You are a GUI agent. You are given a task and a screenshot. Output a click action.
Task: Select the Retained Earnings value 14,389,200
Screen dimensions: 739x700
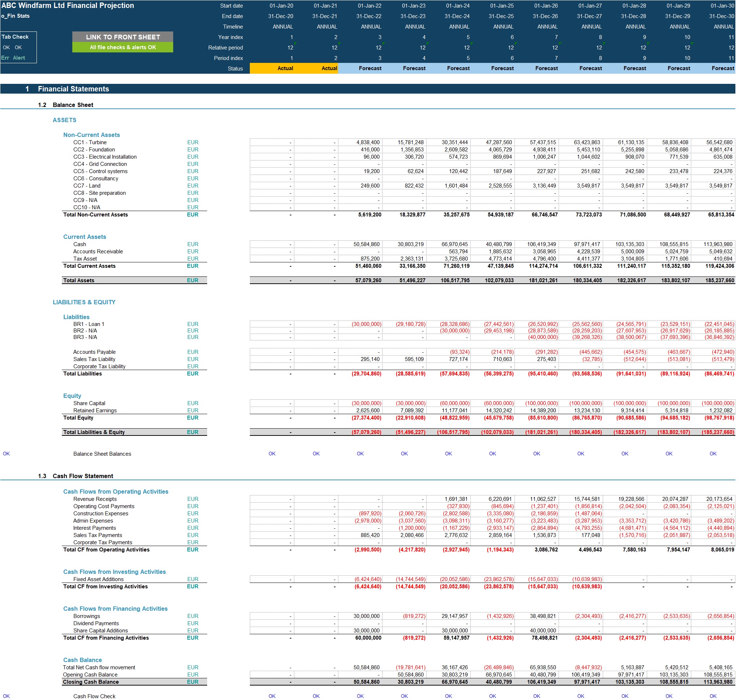point(543,411)
